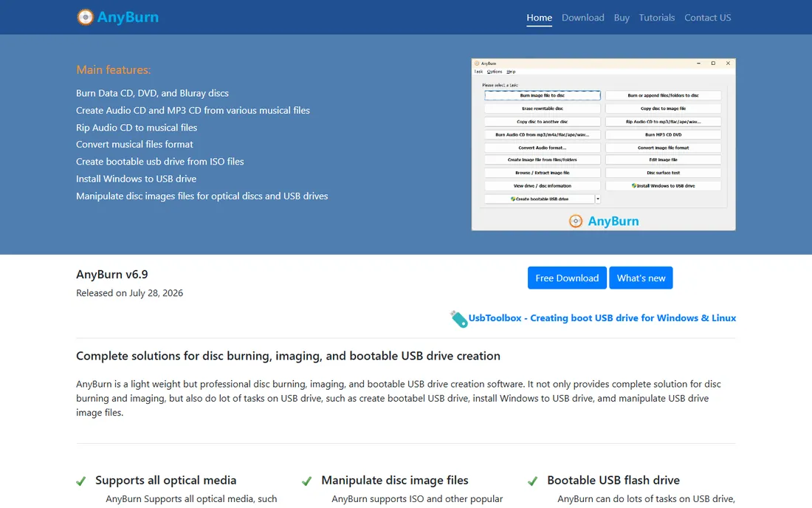Click 'Edit image file' in the app screenshot
Screen dimensions: 812x508
click(x=663, y=160)
